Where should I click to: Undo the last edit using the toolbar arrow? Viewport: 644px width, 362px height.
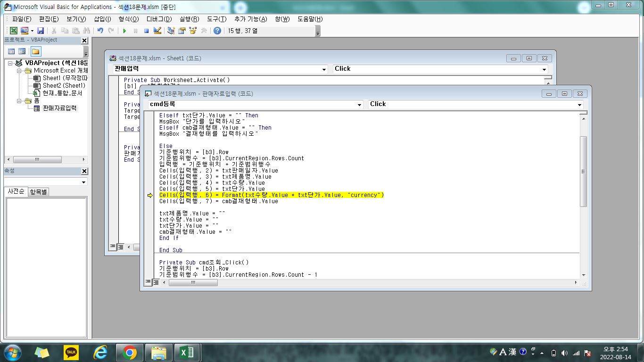(100, 31)
